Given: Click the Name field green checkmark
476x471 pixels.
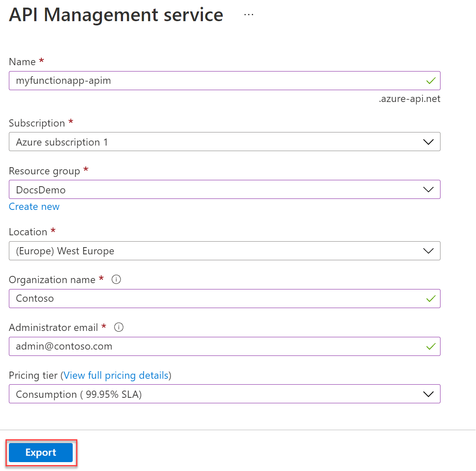Looking at the screenshot, I should (431, 80).
